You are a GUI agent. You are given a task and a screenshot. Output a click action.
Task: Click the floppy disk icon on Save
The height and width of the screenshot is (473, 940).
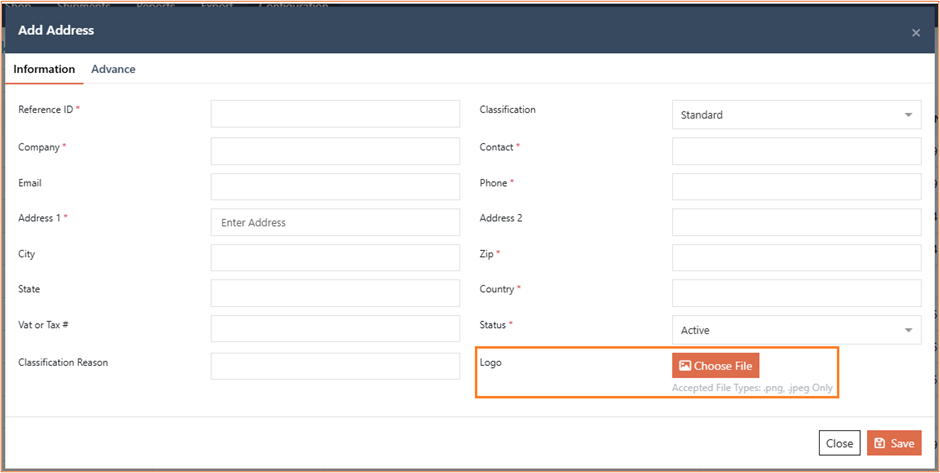coord(879,443)
